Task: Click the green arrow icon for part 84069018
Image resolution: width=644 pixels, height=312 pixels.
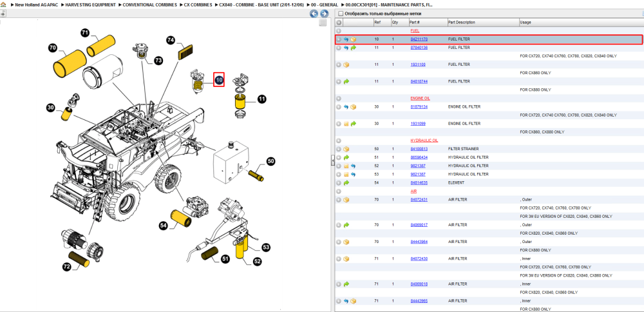Action: (x=346, y=284)
